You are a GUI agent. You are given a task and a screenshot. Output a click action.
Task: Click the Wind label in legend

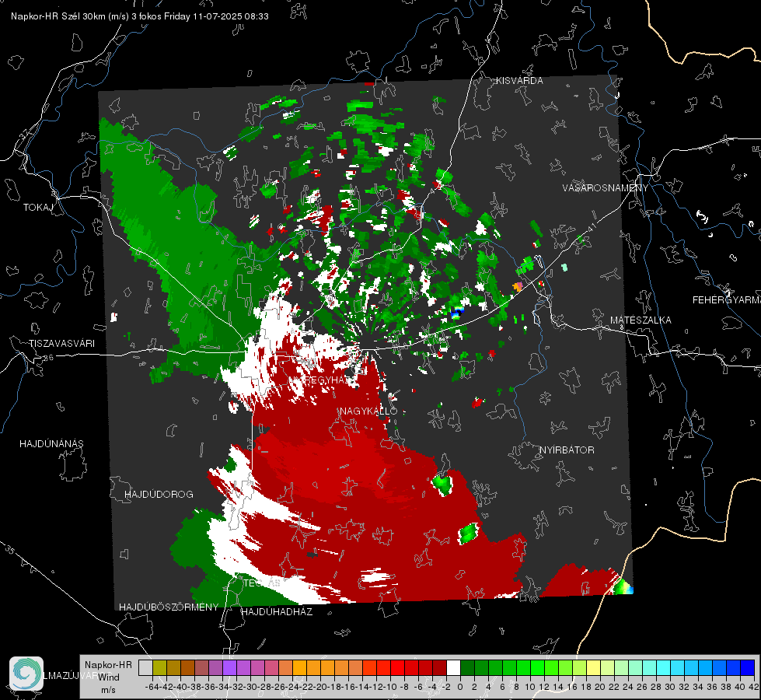[109, 677]
